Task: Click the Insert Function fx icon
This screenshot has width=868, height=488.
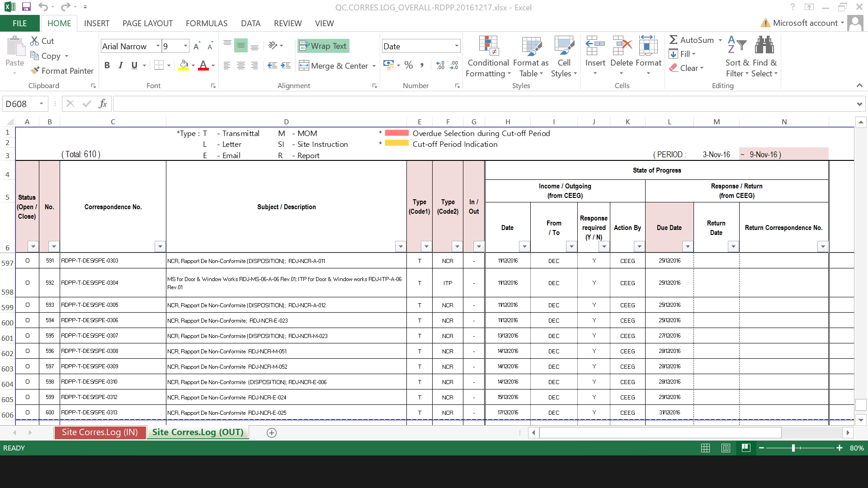Action: point(103,104)
